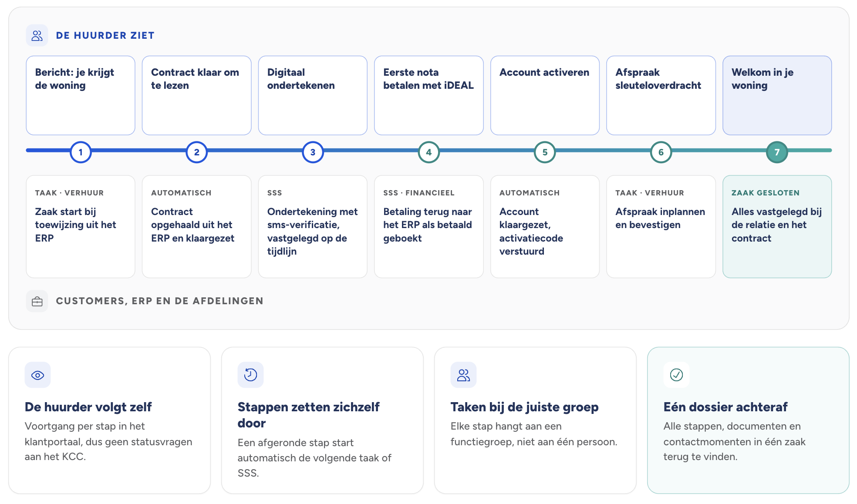Click 'Zaak start bij toewijzing uit het ERP' text

76,225
